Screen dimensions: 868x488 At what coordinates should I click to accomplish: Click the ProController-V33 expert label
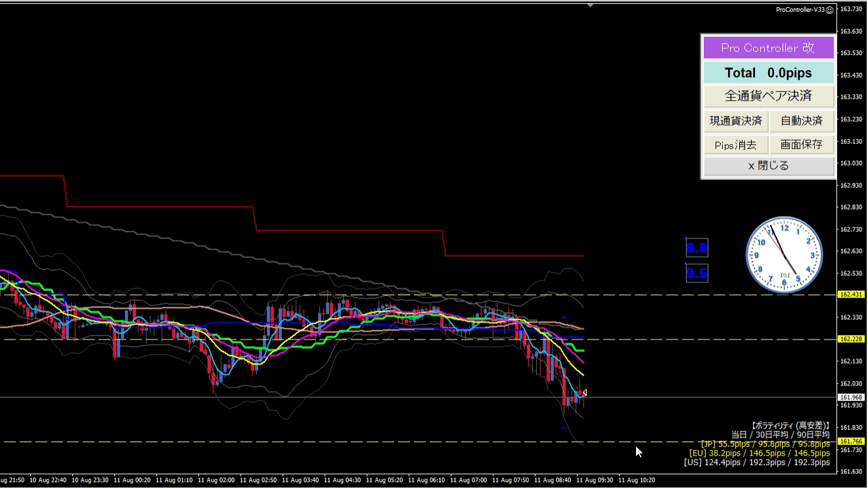click(x=800, y=10)
